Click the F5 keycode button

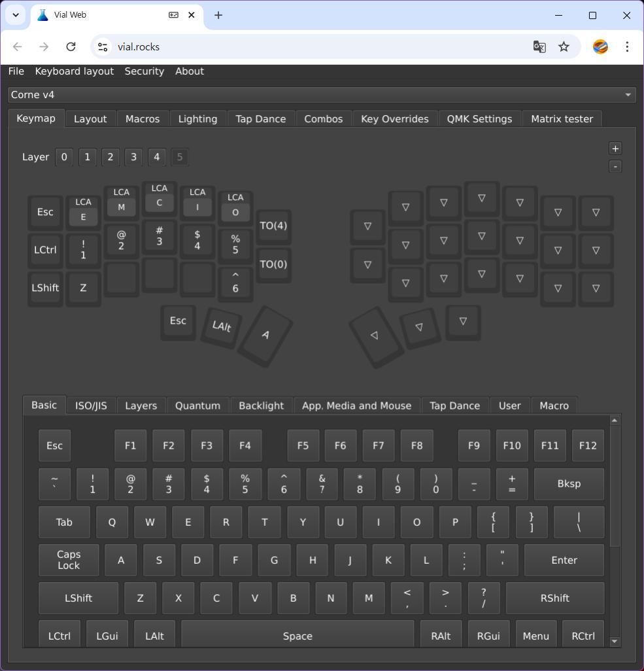tap(303, 446)
